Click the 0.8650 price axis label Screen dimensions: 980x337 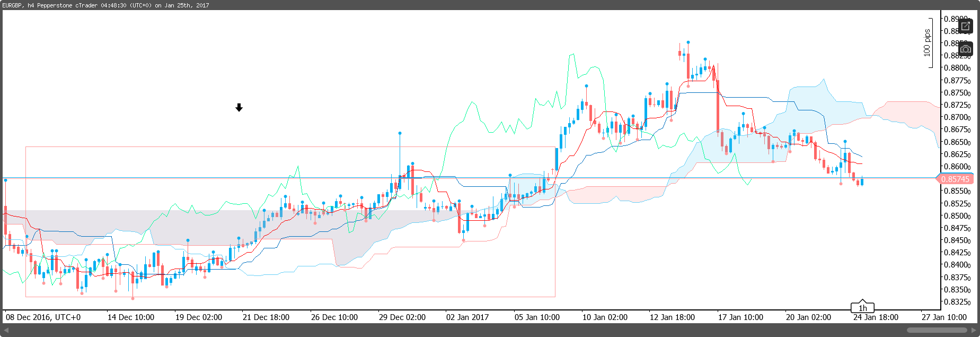[x=957, y=142]
